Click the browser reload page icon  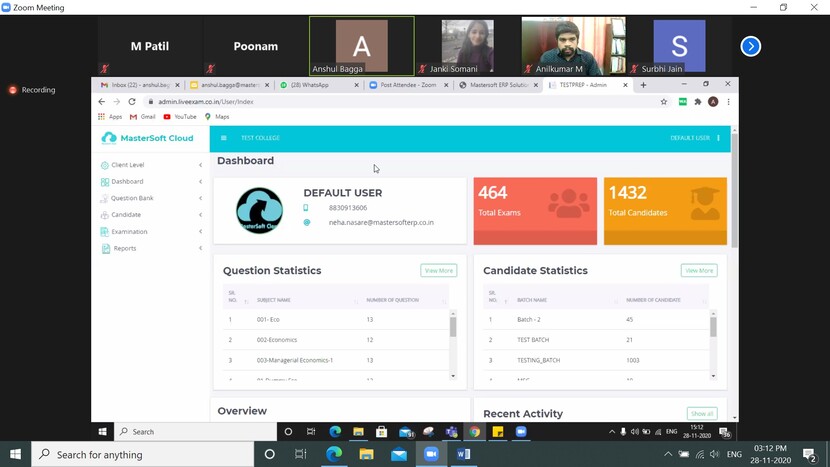131,102
